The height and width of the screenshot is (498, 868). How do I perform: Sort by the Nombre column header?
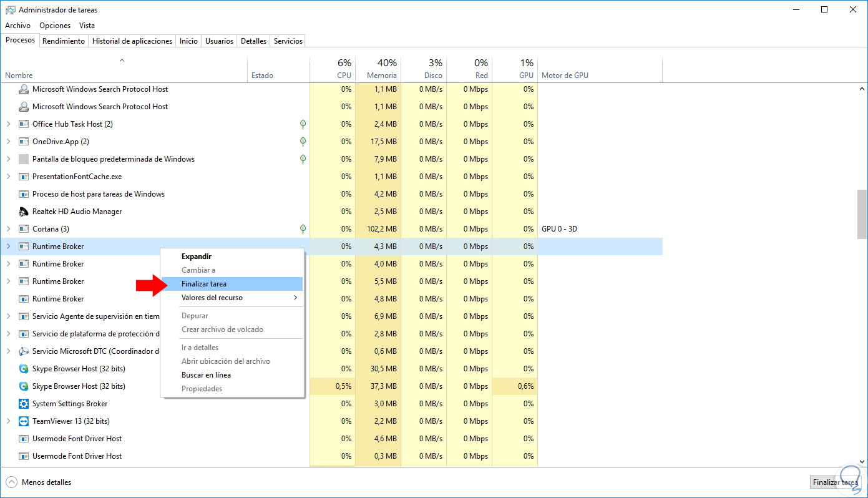coord(124,69)
